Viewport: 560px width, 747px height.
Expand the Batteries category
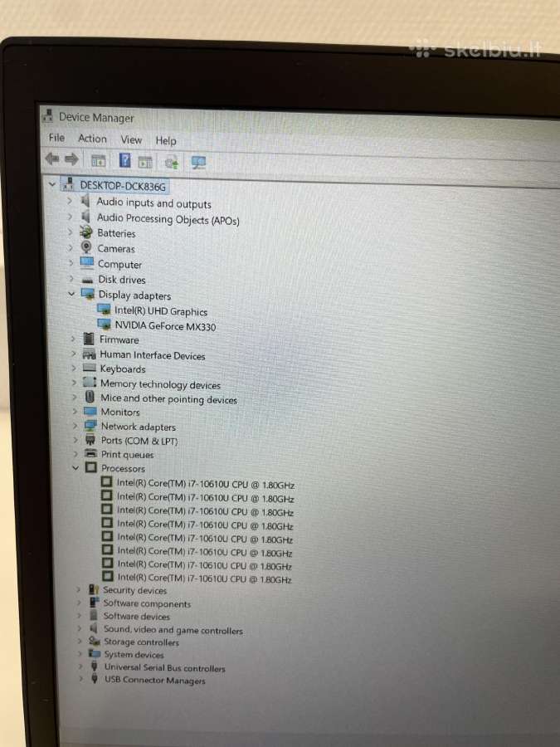[70, 232]
